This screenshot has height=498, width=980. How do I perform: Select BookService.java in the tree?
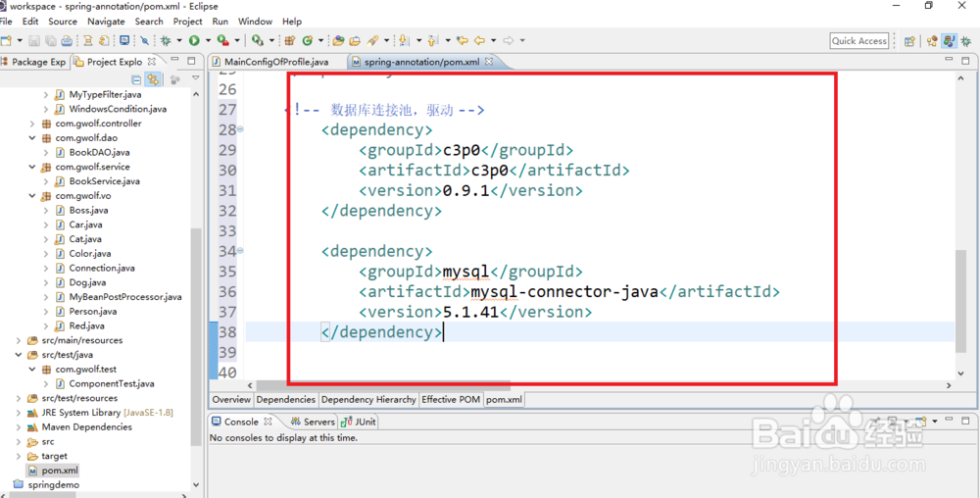click(x=105, y=181)
